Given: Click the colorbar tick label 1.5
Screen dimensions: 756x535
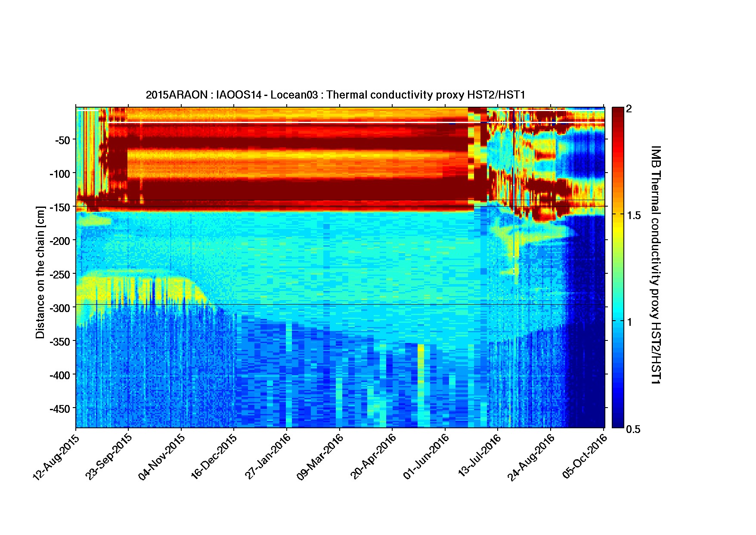Looking at the screenshot, I should pyautogui.click(x=633, y=216).
